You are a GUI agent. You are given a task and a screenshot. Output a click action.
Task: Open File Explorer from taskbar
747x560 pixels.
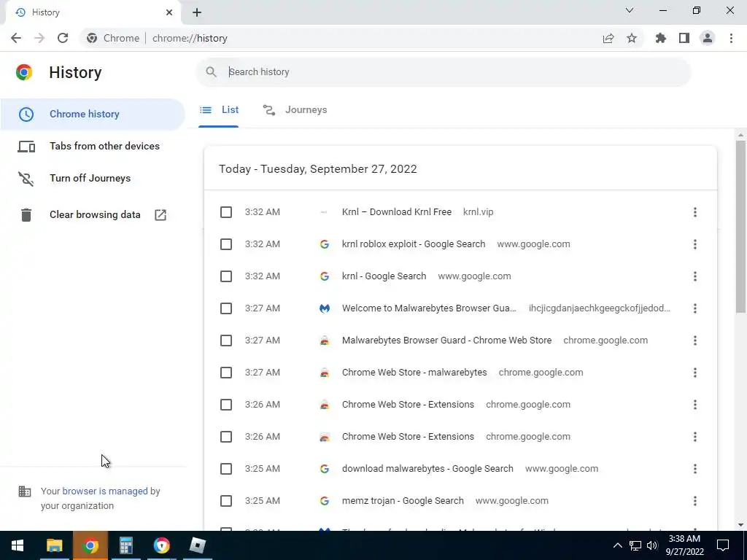[x=54, y=545]
